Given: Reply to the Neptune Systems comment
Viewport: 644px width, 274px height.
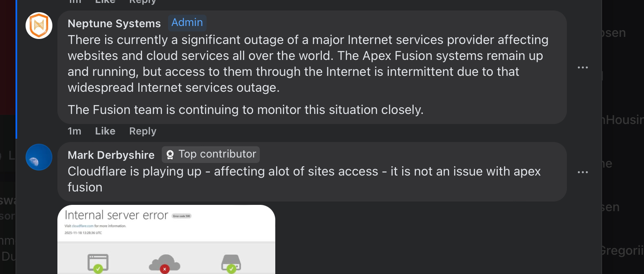Looking at the screenshot, I should [x=142, y=131].
